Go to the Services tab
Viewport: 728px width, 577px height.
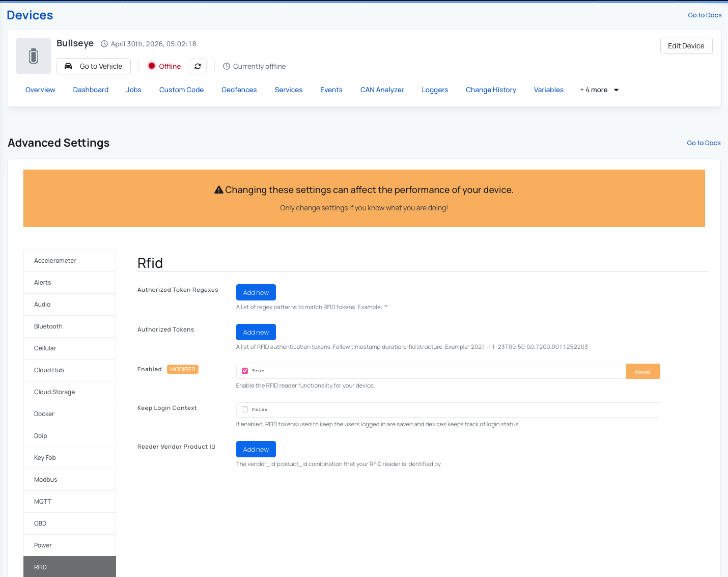tap(289, 90)
